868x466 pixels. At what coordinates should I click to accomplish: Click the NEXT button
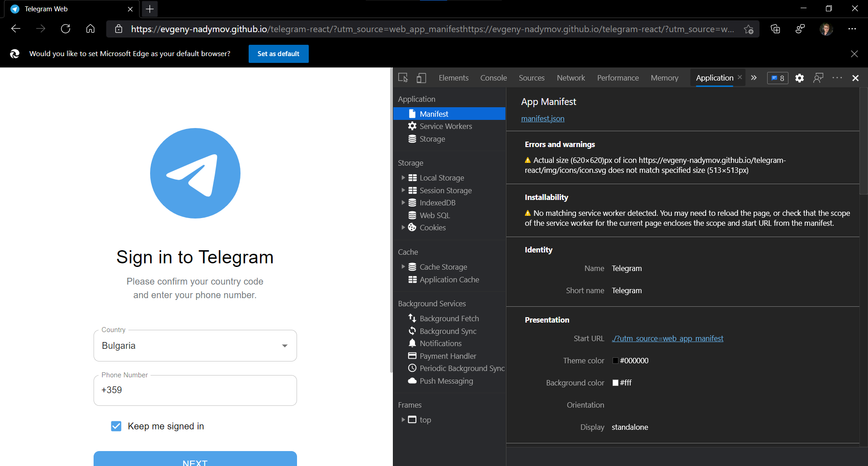(x=195, y=459)
